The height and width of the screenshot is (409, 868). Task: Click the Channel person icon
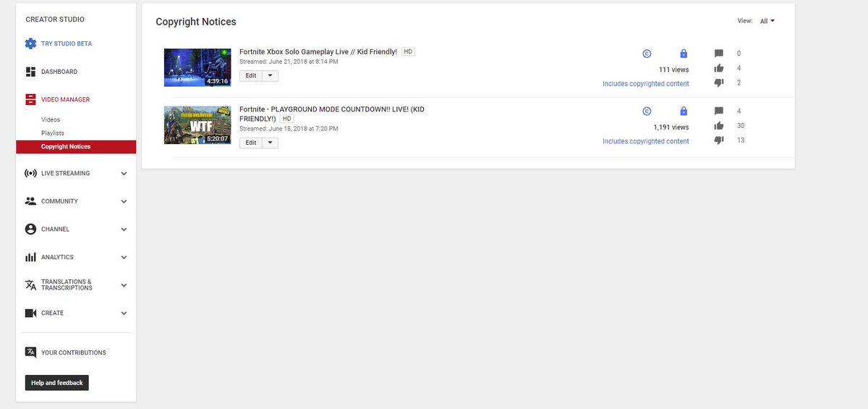[x=30, y=229]
